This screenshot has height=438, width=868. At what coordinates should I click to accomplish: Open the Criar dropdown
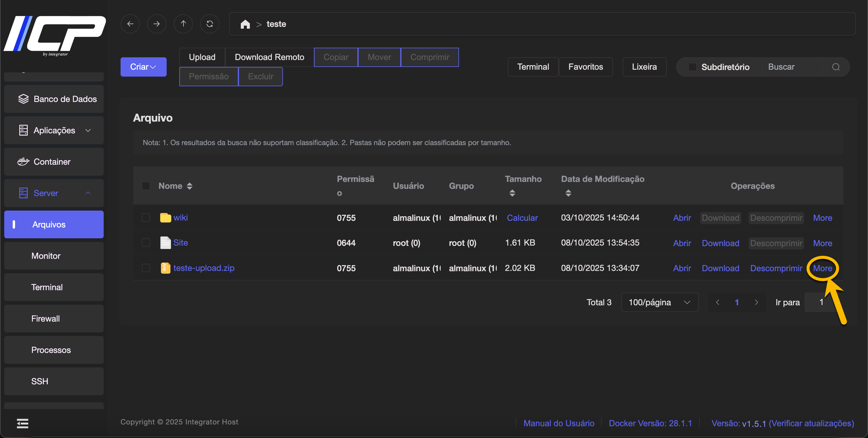pyautogui.click(x=143, y=67)
